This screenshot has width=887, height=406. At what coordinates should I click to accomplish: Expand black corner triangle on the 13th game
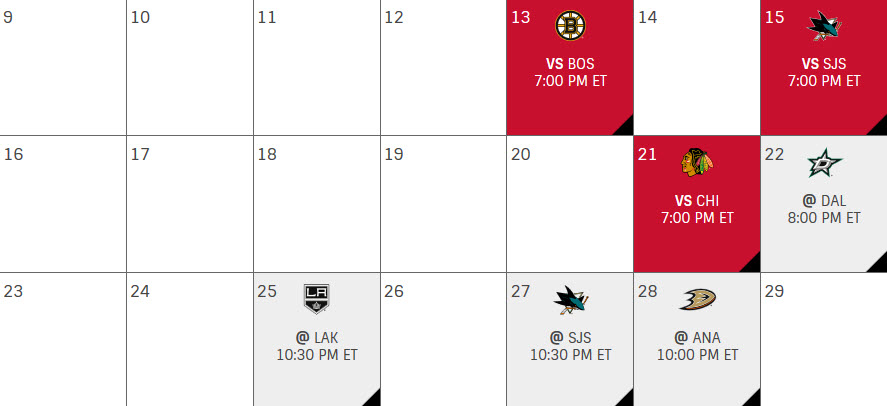click(x=623, y=124)
